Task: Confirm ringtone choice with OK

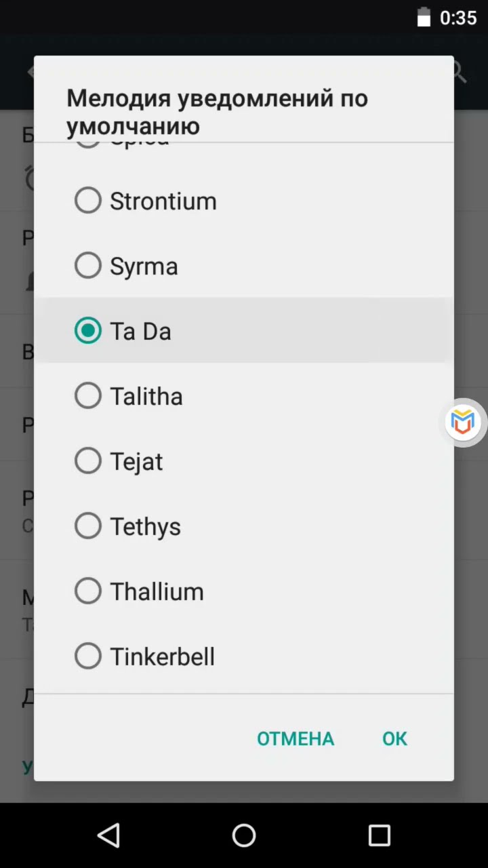Action: [x=394, y=738]
